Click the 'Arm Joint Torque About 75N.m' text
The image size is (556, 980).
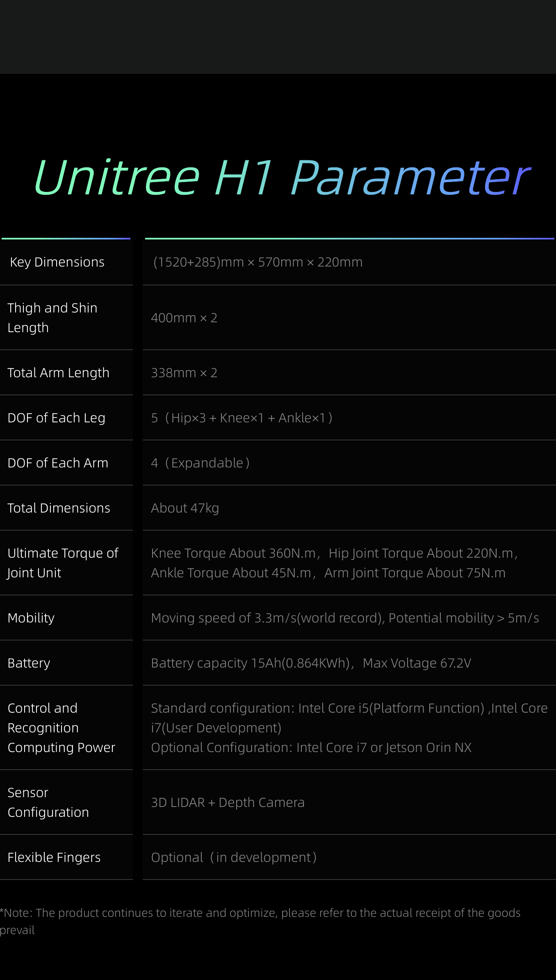415,573
